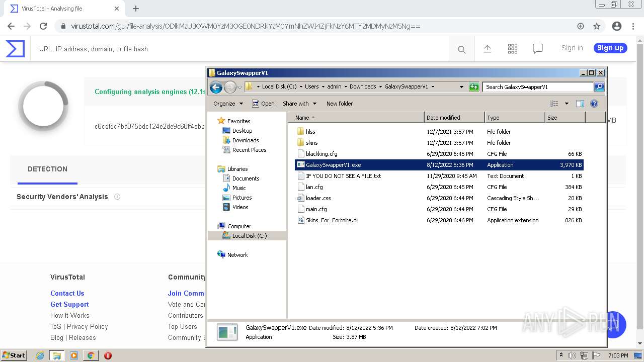Click Downloads in the breadcrumb path
644x362 pixels.
coord(363,86)
